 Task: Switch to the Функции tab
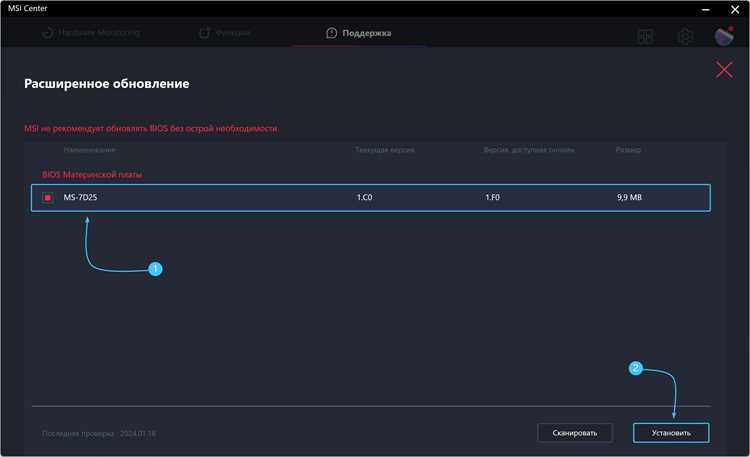(225, 33)
